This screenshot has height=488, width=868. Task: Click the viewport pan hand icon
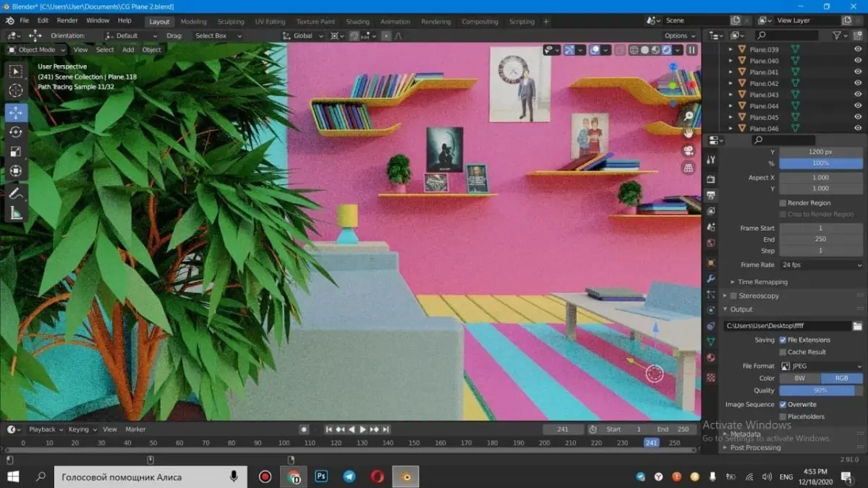(x=689, y=132)
